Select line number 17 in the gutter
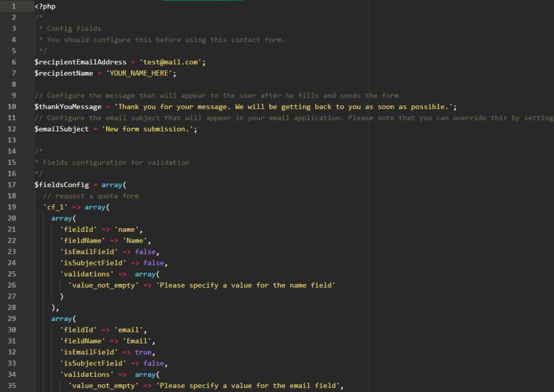 (12, 185)
